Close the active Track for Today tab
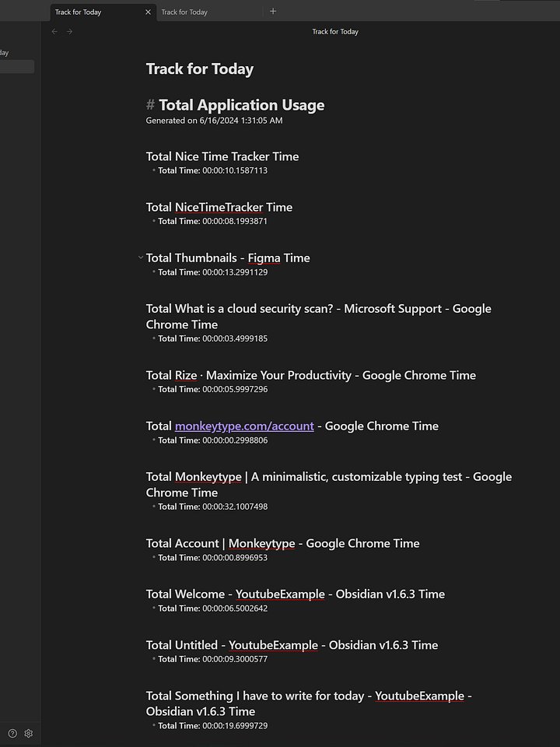560x747 pixels. [x=149, y=12]
